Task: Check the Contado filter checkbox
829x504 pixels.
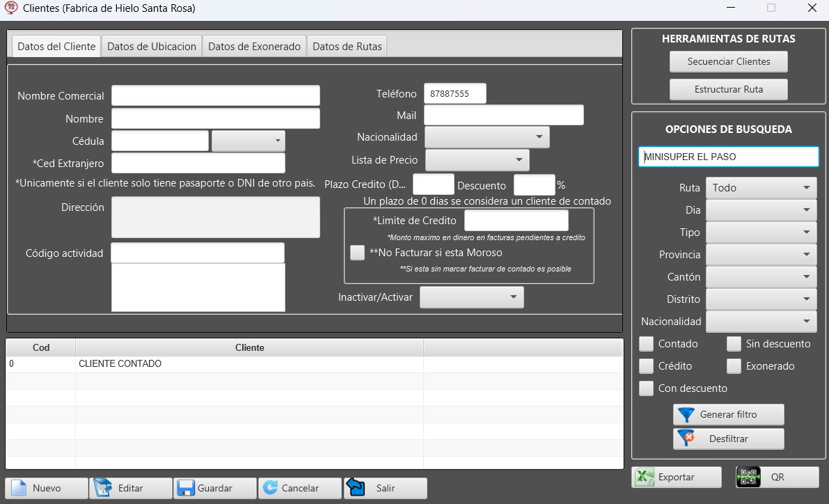Action: point(647,344)
